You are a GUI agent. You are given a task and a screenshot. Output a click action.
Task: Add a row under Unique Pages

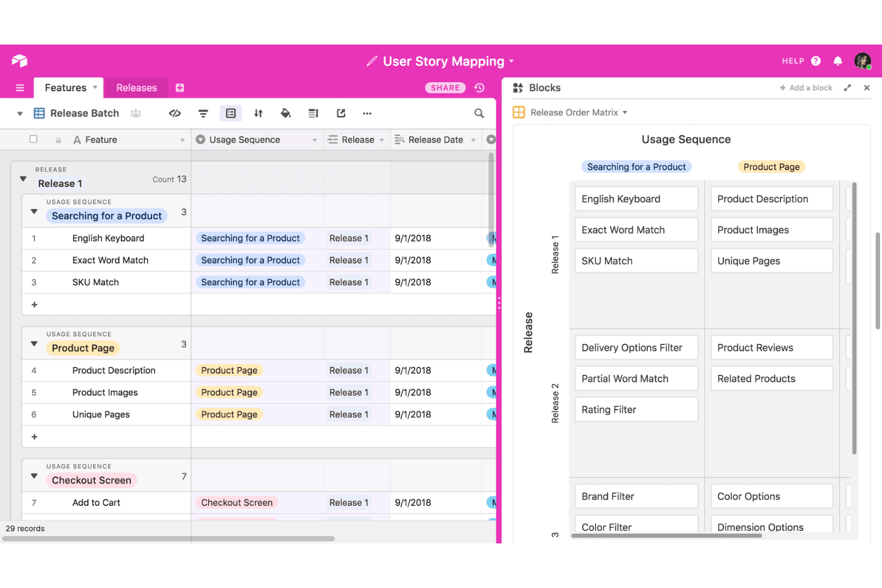click(35, 437)
